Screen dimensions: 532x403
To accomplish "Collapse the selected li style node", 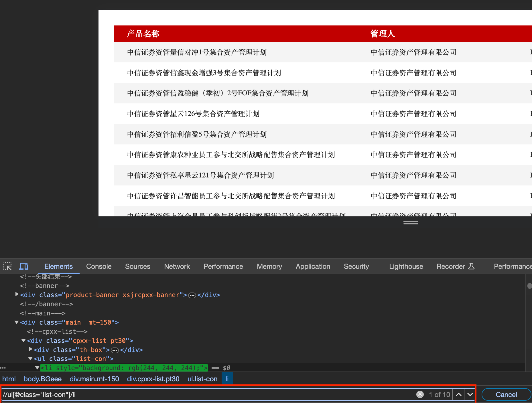I will 37,368.
